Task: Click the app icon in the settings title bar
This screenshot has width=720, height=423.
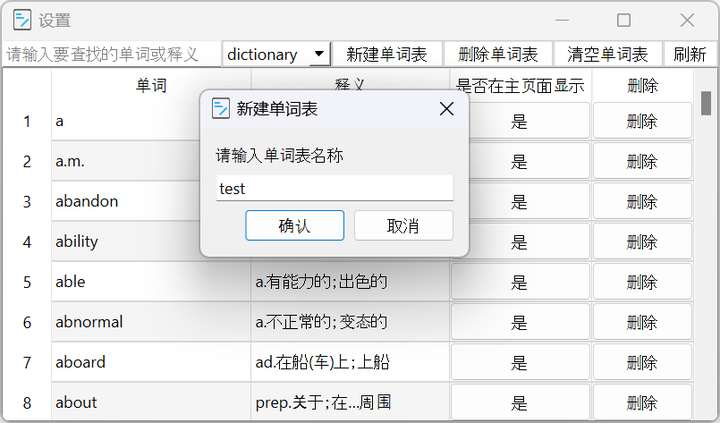Action: coord(20,20)
